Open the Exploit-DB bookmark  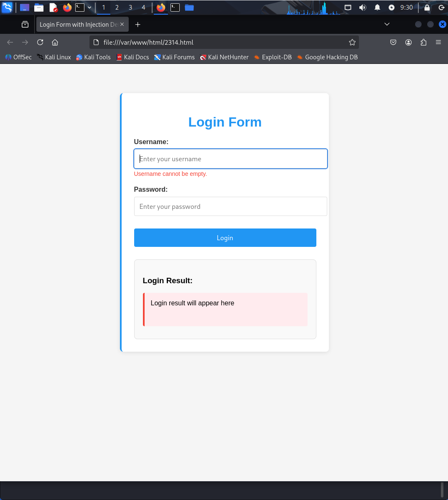point(273,57)
